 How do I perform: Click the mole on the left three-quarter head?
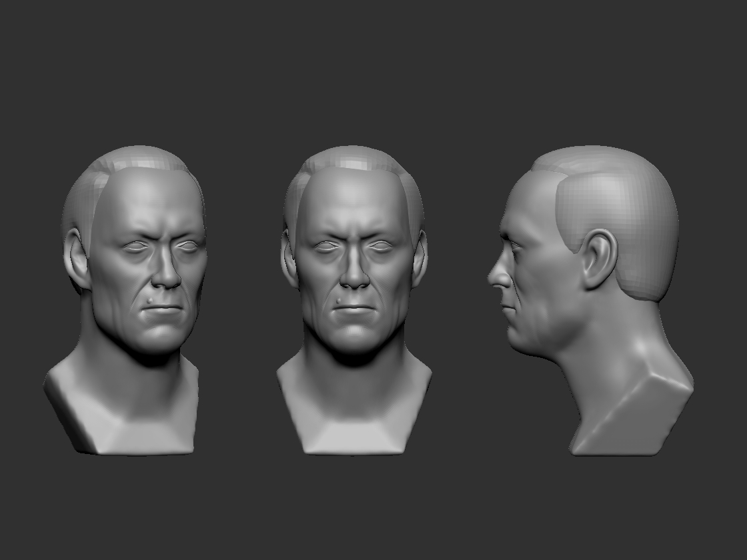(153, 305)
